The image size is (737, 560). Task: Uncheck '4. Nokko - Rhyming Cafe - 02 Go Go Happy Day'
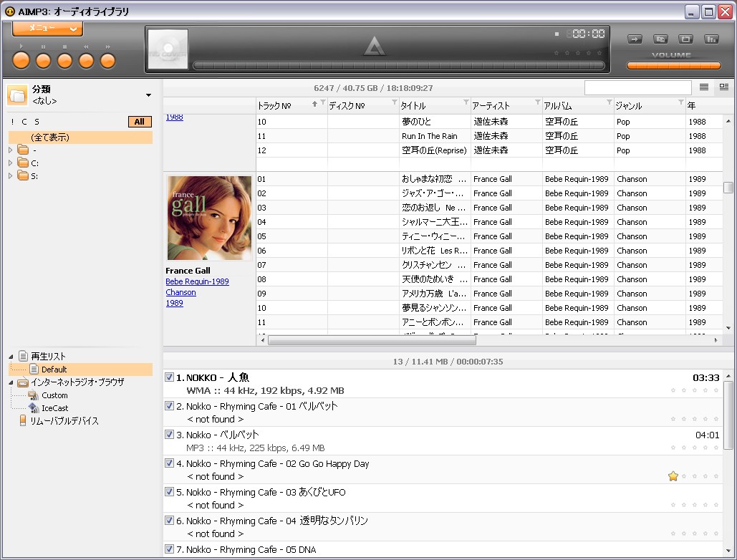point(169,463)
